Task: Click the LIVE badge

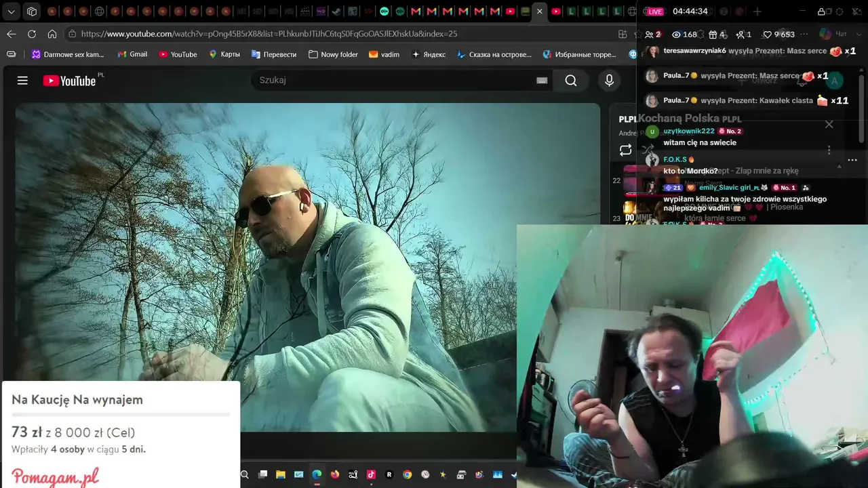Action: [654, 12]
